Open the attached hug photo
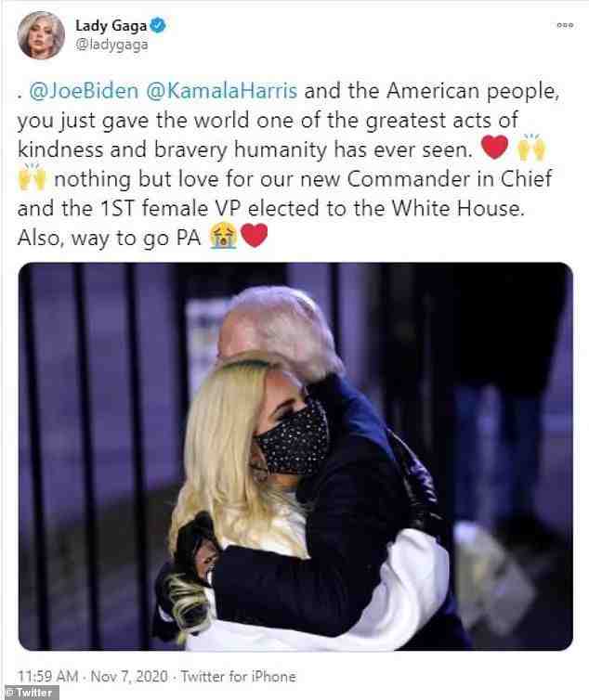This screenshot has height=700, width=589. 295,456
